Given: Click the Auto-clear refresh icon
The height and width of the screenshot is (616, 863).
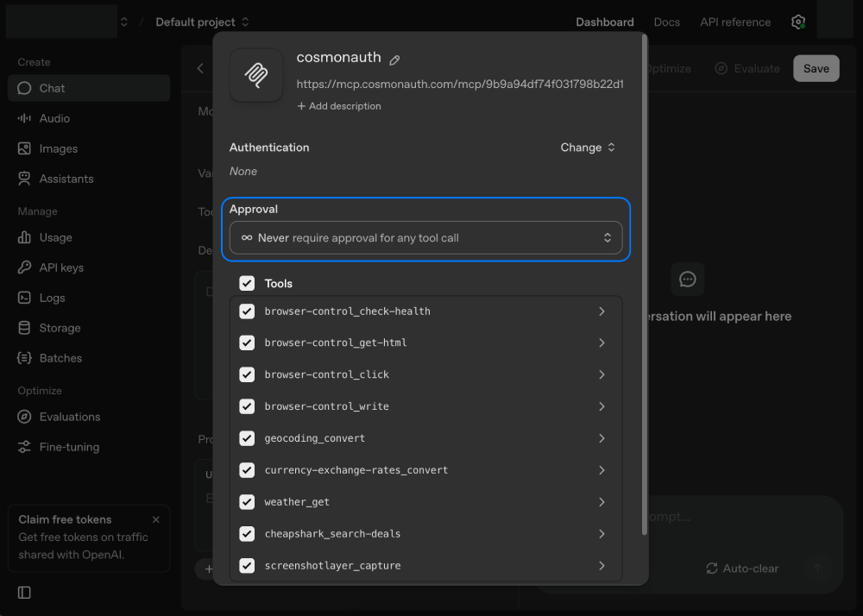Looking at the screenshot, I should 712,569.
